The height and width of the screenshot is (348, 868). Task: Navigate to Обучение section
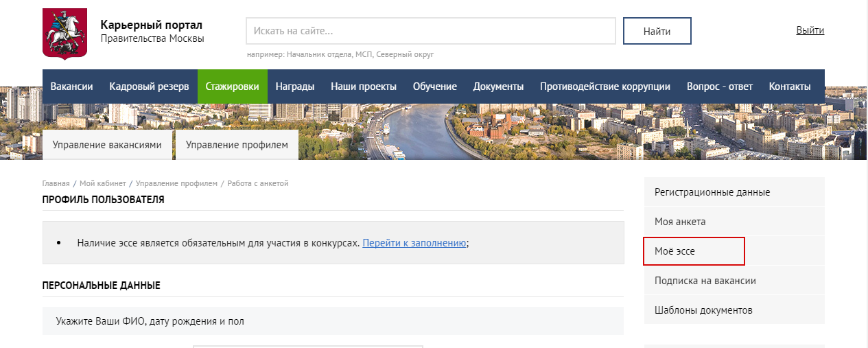(x=434, y=86)
